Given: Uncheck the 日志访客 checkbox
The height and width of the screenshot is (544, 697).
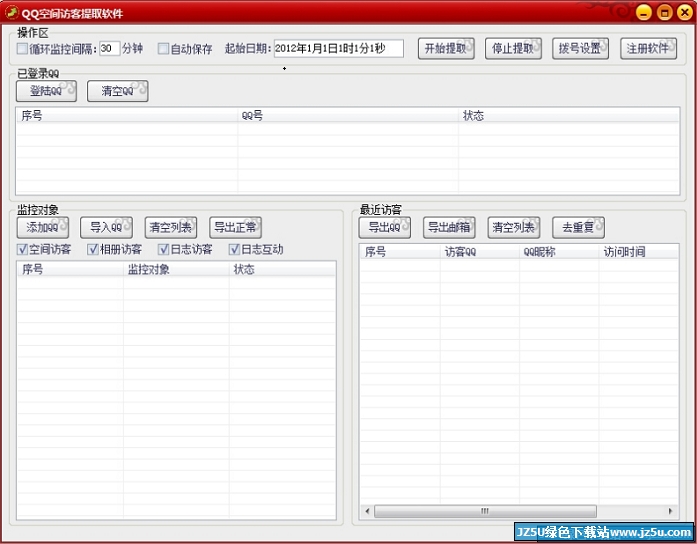Looking at the screenshot, I should point(164,249).
